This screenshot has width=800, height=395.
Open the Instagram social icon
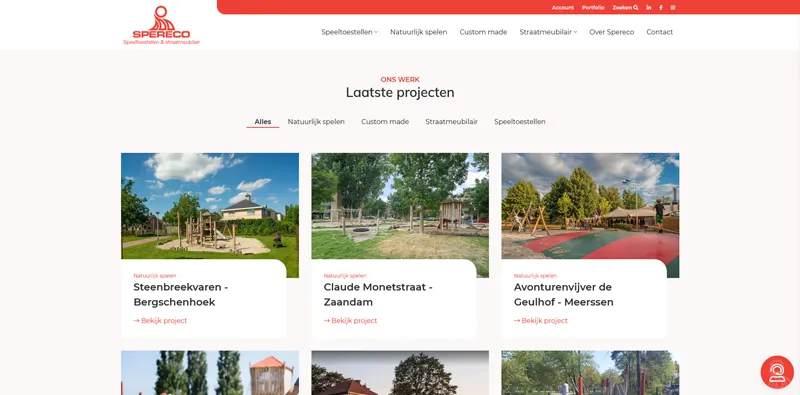click(673, 8)
